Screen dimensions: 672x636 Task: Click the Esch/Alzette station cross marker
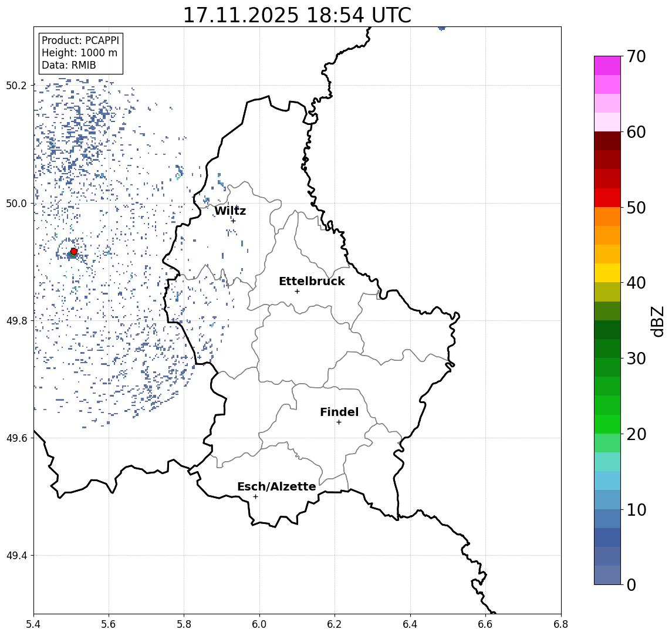[255, 497]
